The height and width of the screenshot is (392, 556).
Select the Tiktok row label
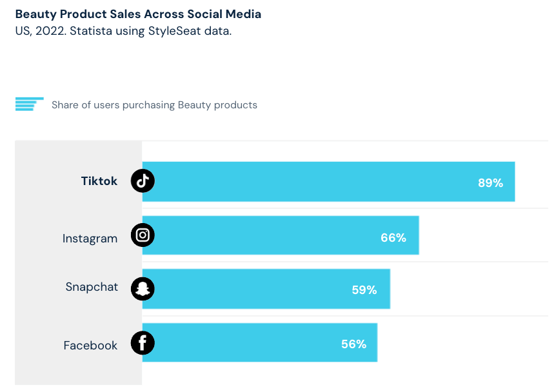99,181
